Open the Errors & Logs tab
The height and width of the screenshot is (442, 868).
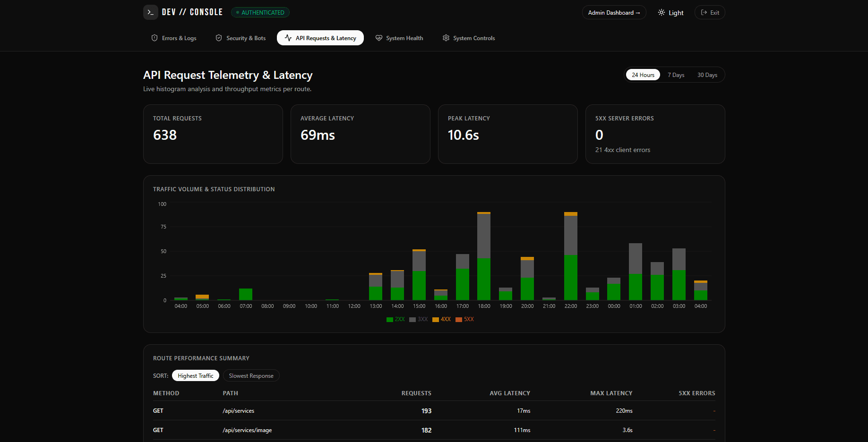(174, 38)
